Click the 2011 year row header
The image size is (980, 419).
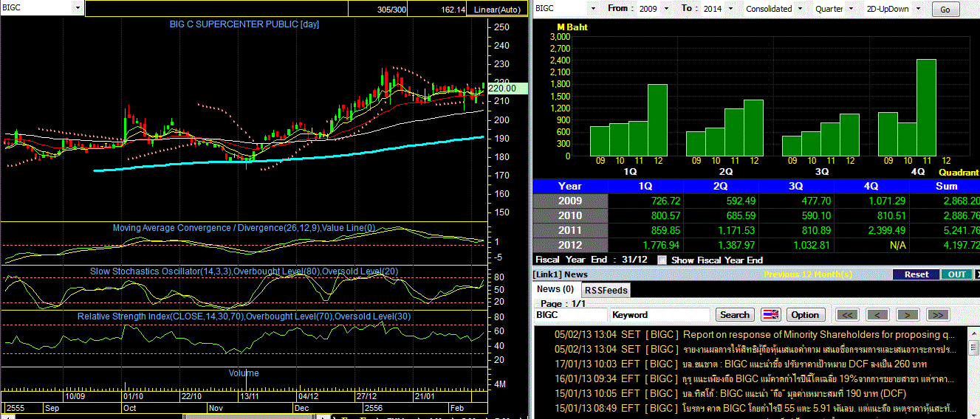570,230
